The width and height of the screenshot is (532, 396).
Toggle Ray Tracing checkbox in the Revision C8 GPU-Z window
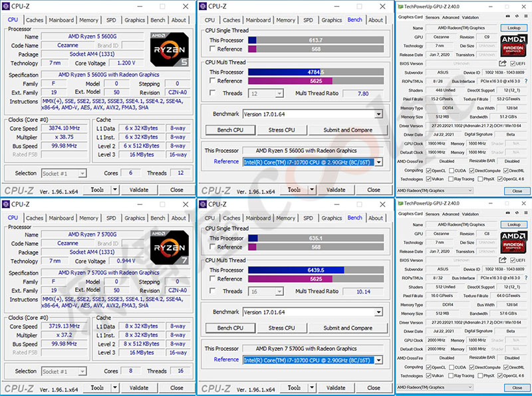pyautogui.click(x=451, y=375)
